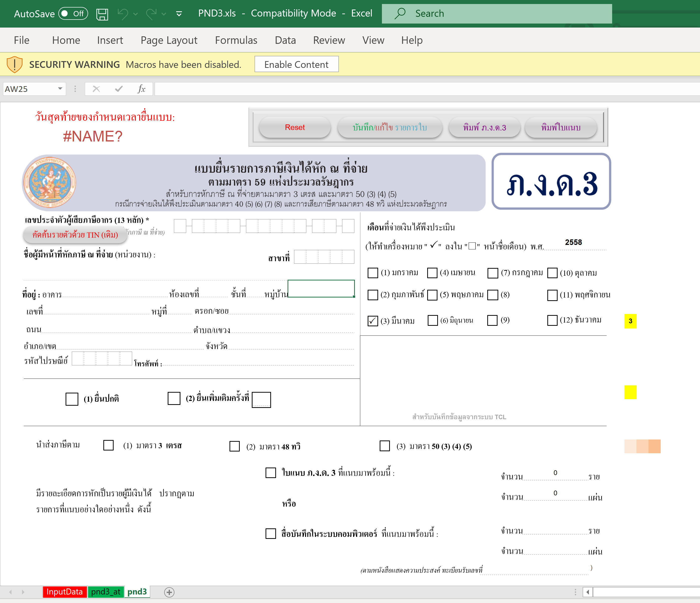
Task: Click the สาขาที่ branch number box
Action: (324, 257)
